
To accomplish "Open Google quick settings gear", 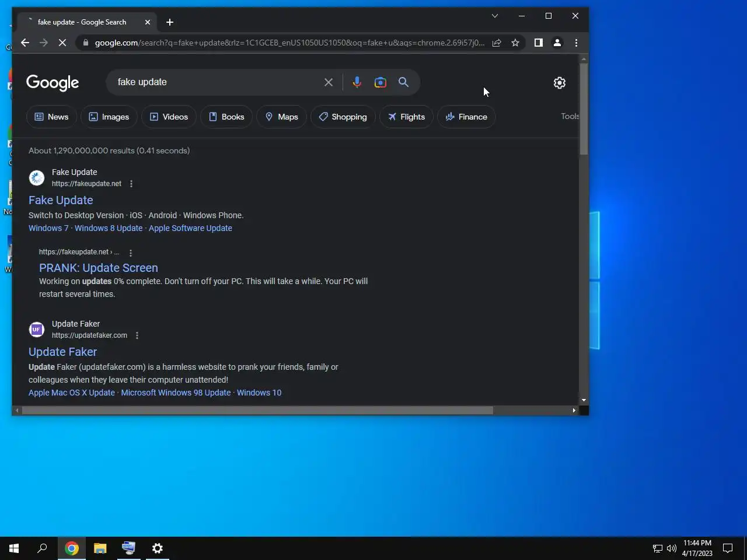I will [x=560, y=83].
